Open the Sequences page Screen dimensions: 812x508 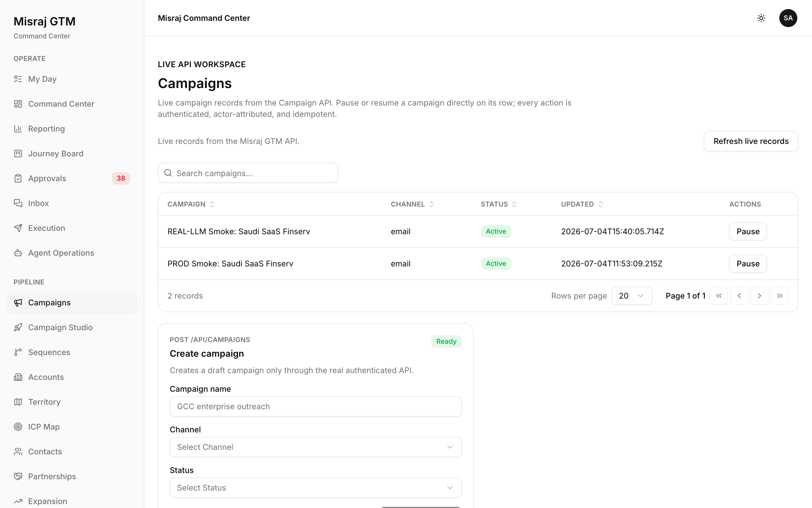click(72, 352)
